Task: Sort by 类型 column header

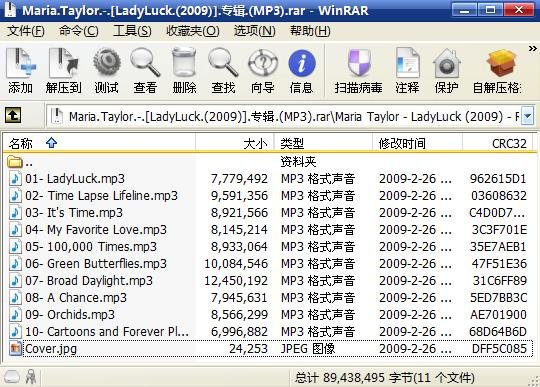Action: [x=323, y=143]
